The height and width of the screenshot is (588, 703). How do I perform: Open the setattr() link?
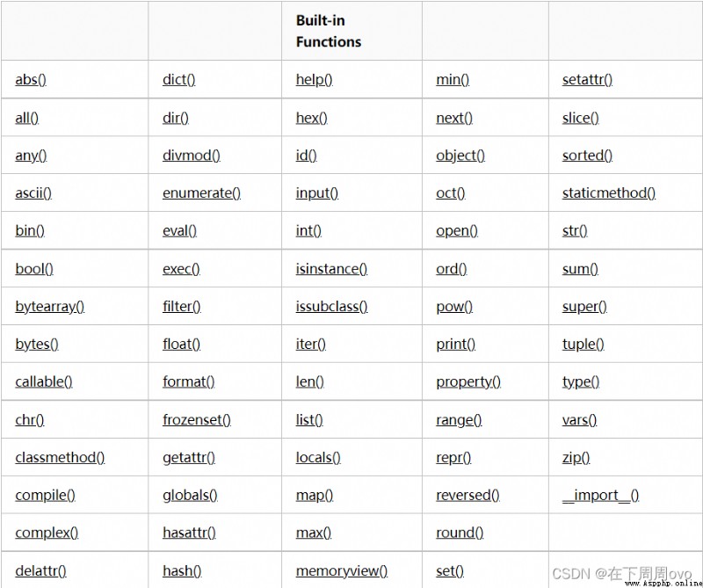coord(587,80)
